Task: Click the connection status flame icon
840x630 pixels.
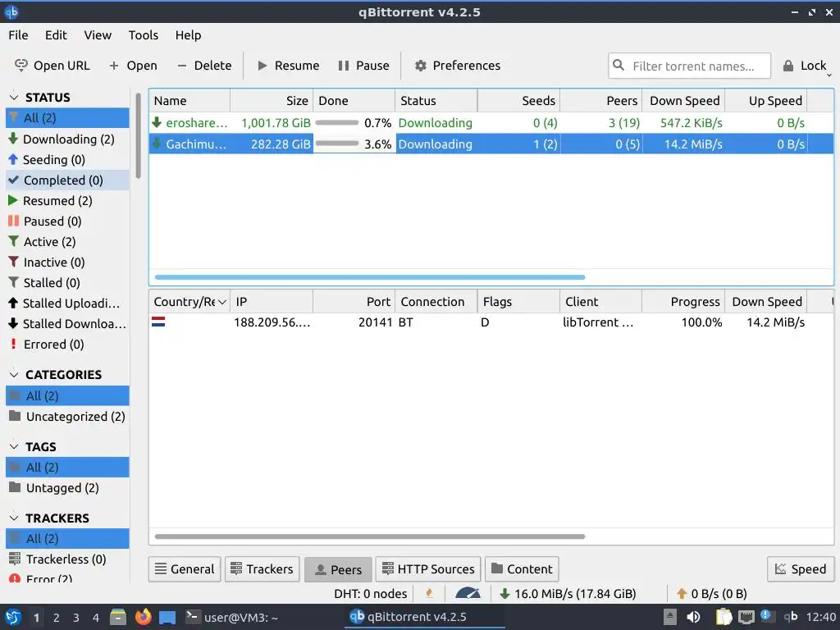Action: pos(429,593)
